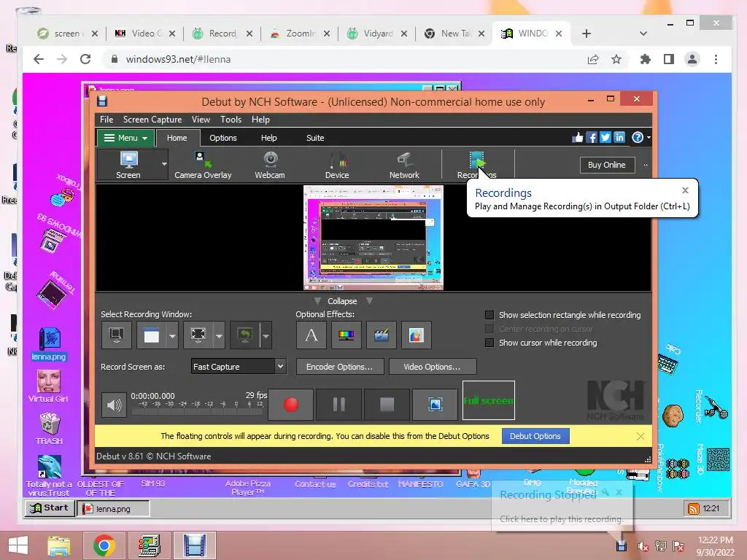Select the previous selection icon

pos(244,335)
